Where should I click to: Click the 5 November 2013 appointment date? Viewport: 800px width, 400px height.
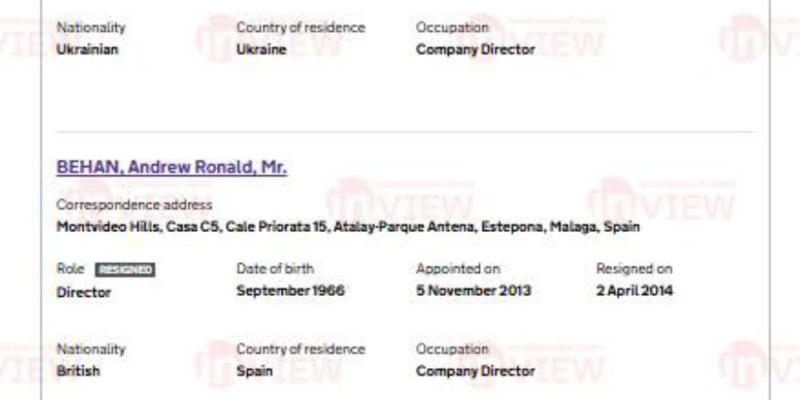[x=473, y=291]
